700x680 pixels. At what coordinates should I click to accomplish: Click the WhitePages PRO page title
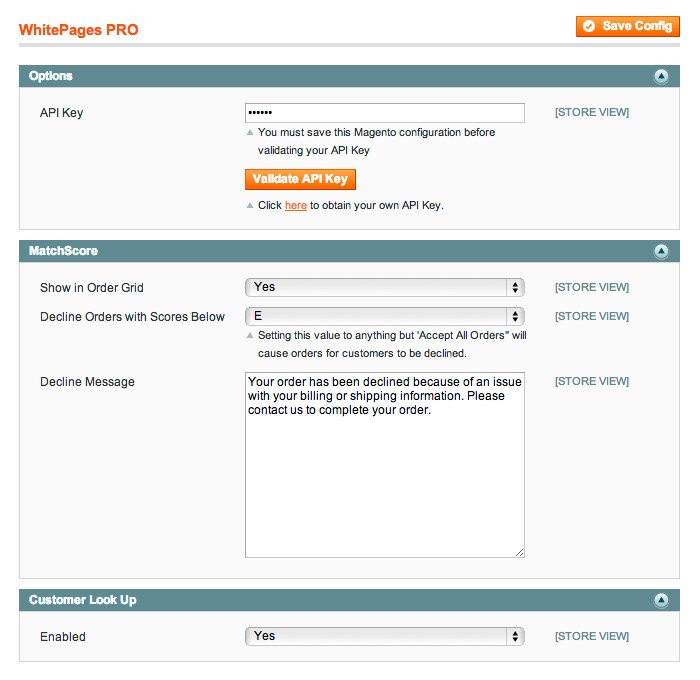(79, 30)
